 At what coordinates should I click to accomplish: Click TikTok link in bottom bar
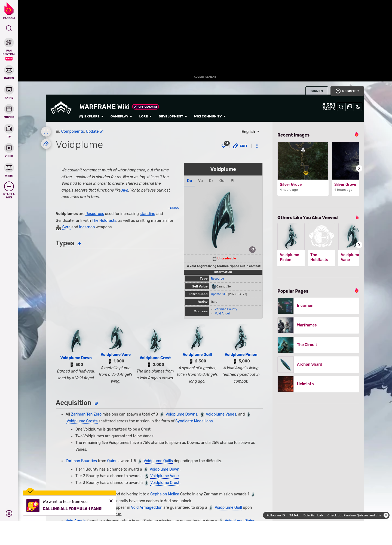(294, 515)
